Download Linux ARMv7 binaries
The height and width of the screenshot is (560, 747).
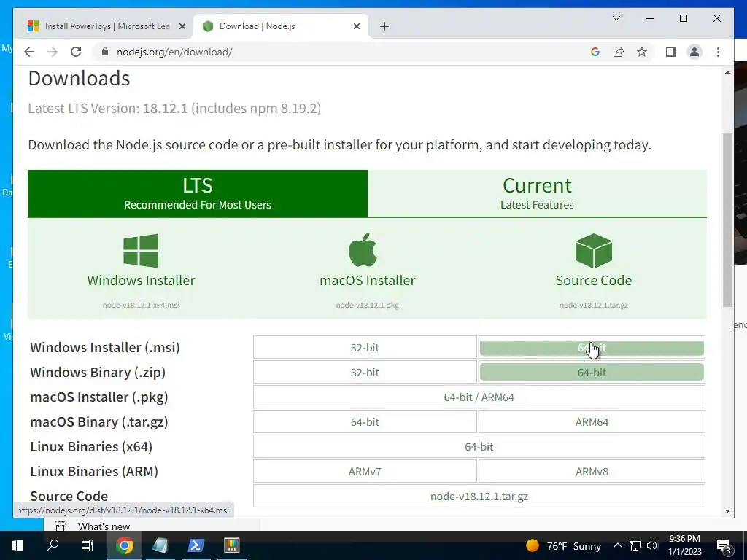point(365,472)
